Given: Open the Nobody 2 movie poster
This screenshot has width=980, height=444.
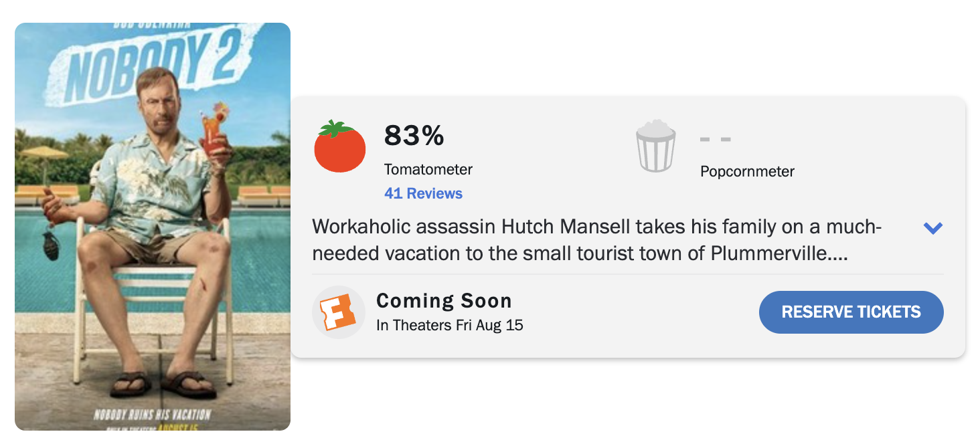Looking at the screenshot, I should coord(153,227).
